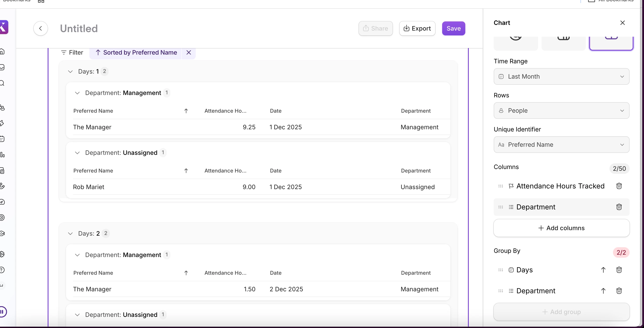Click Add columns button
Screen dimensions: 644x328
pyautogui.click(x=561, y=228)
